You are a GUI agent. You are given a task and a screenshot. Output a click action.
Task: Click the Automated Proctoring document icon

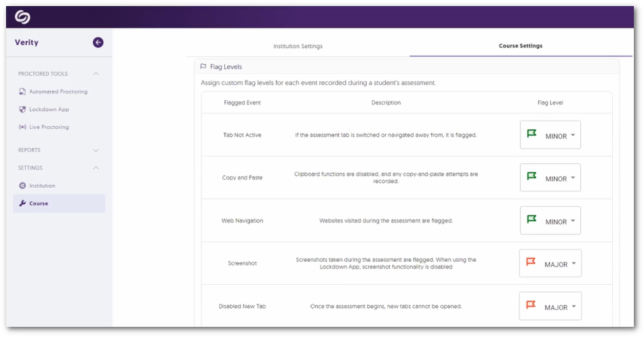point(22,92)
